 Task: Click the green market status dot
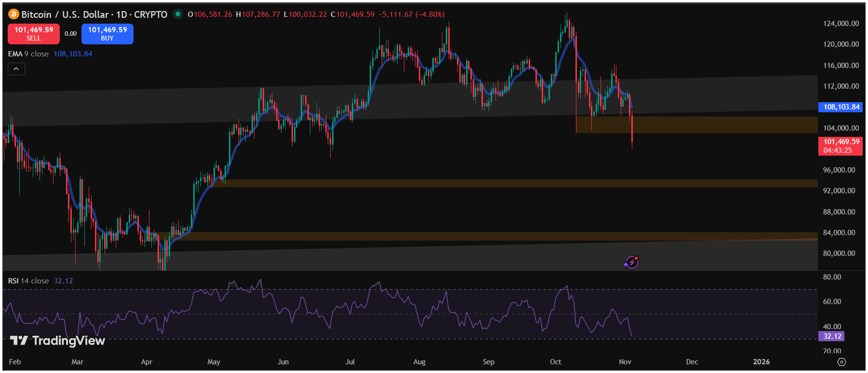pyautogui.click(x=178, y=14)
